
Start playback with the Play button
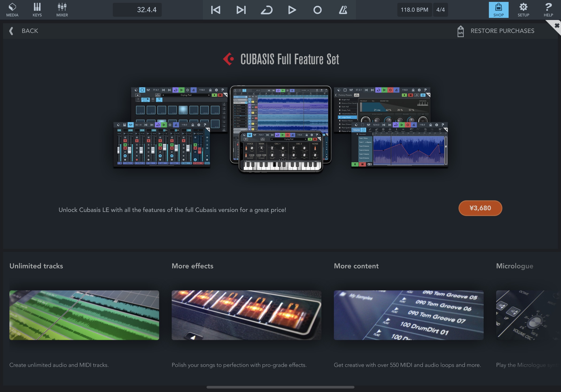click(x=292, y=10)
